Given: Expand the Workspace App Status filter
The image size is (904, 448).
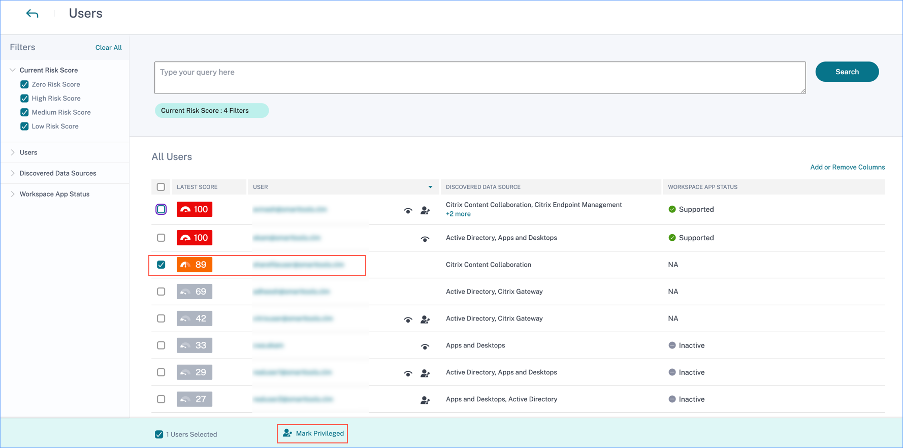Looking at the screenshot, I should pyautogui.click(x=13, y=193).
